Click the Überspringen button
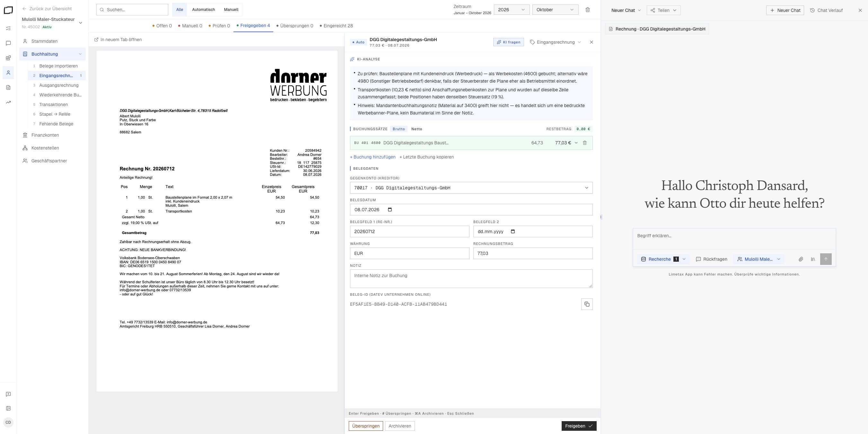Viewport: 868px width, 434px height. [365, 426]
